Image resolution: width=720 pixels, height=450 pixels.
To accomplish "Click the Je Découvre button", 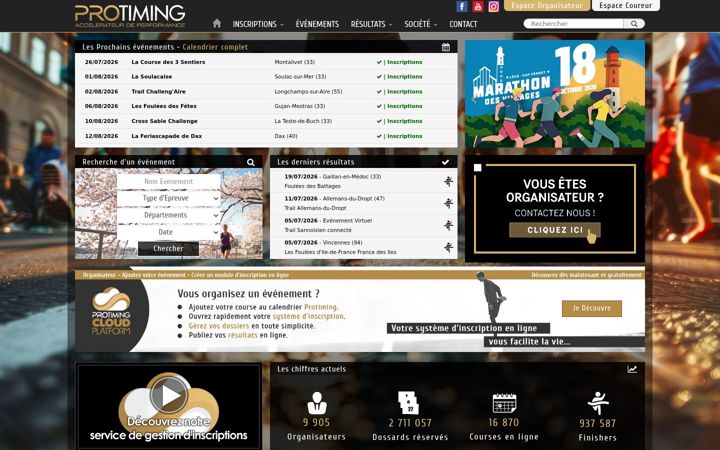I will 591,309.
